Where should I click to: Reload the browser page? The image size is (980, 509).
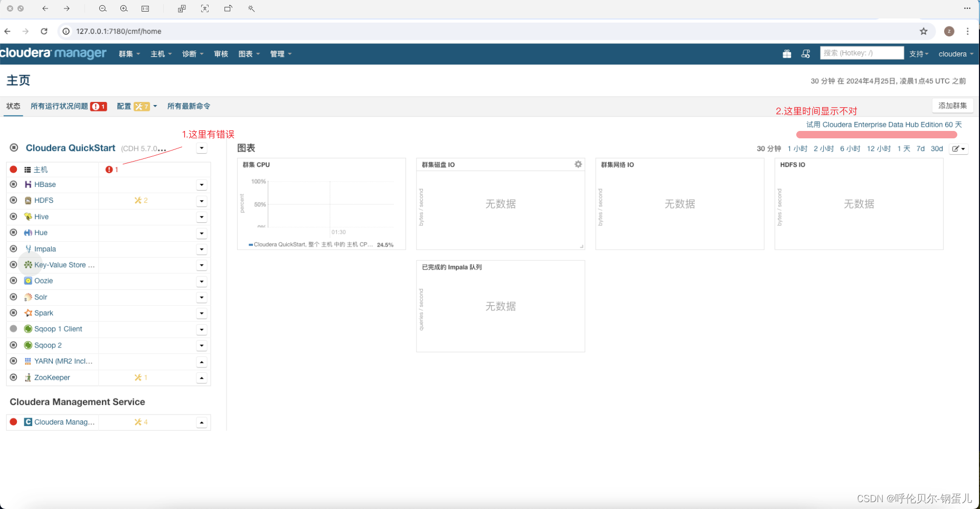[44, 31]
